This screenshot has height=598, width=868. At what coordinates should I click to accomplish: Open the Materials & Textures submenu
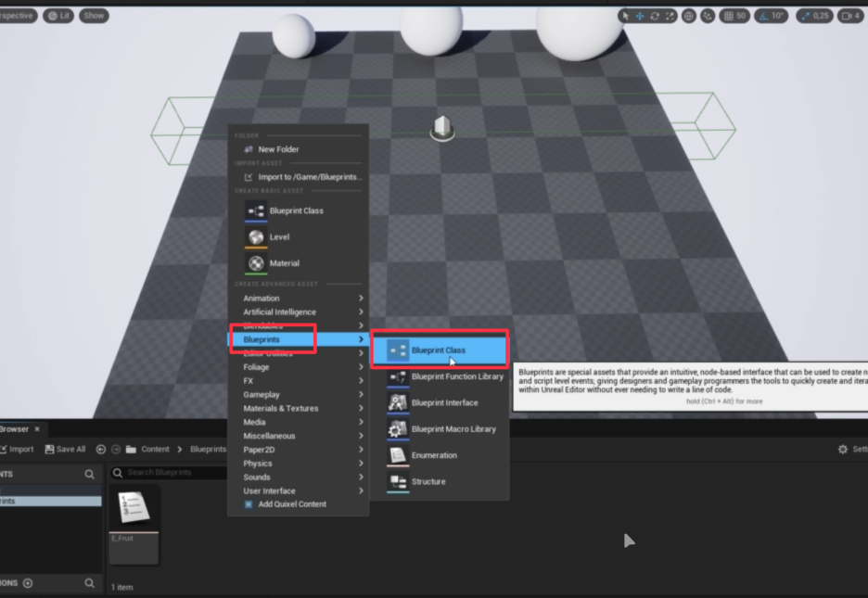[299, 409]
